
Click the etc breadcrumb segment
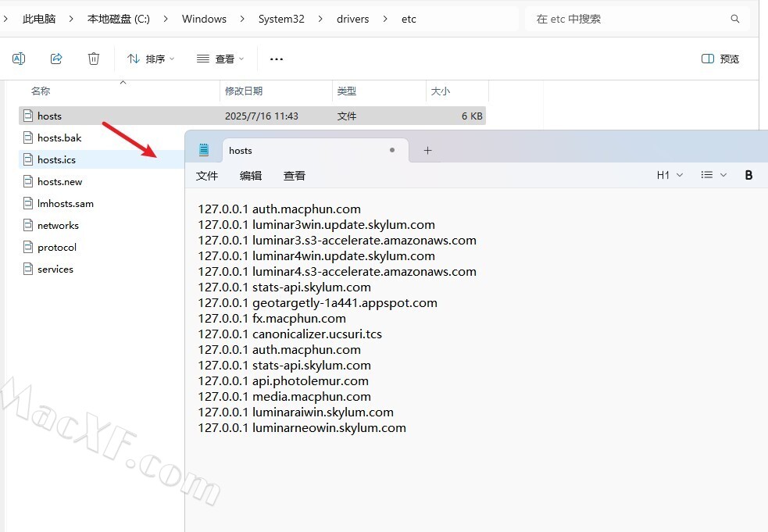(x=409, y=19)
